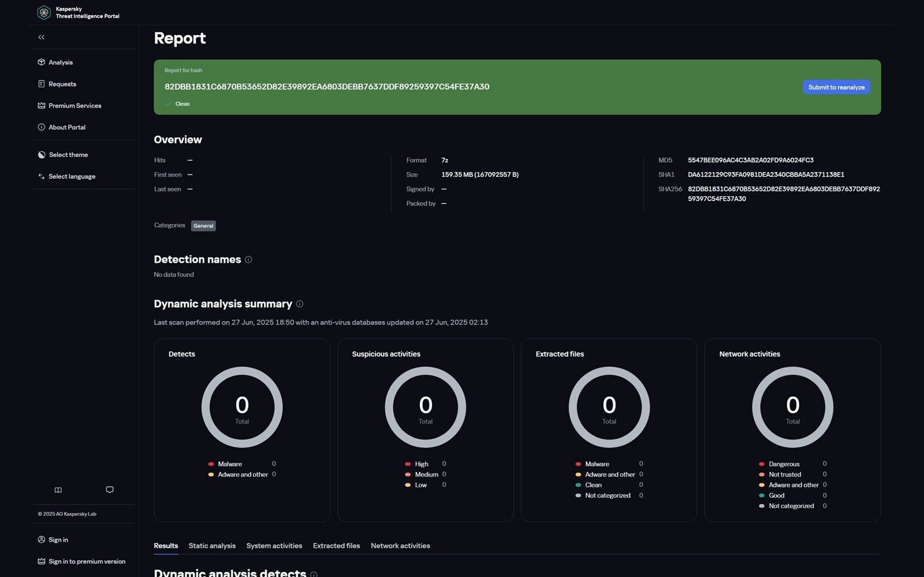
Task: Click the report hash in green banner
Action: coord(327,87)
